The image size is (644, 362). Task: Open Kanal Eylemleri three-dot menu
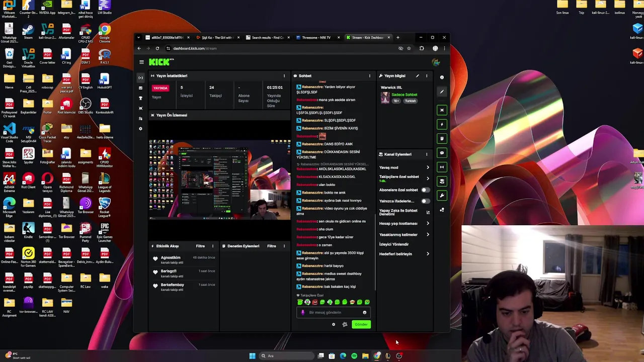click(426, 154)
